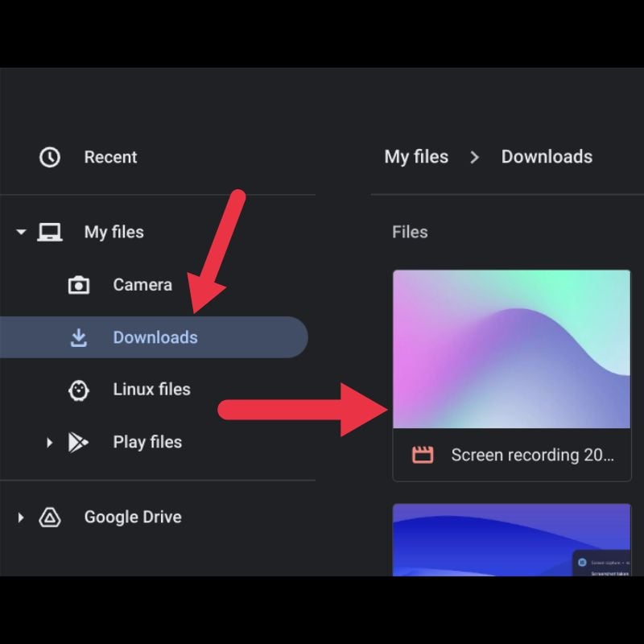Select Downloads in the sidebar

point(155,337)
